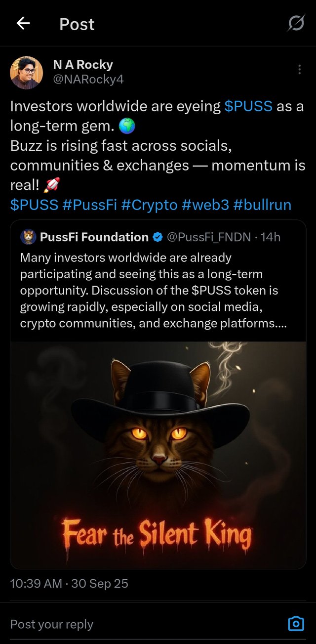Open the three-dot post options menu
The height and width of the screenshot is (644, 316).
tap(300, 70)
